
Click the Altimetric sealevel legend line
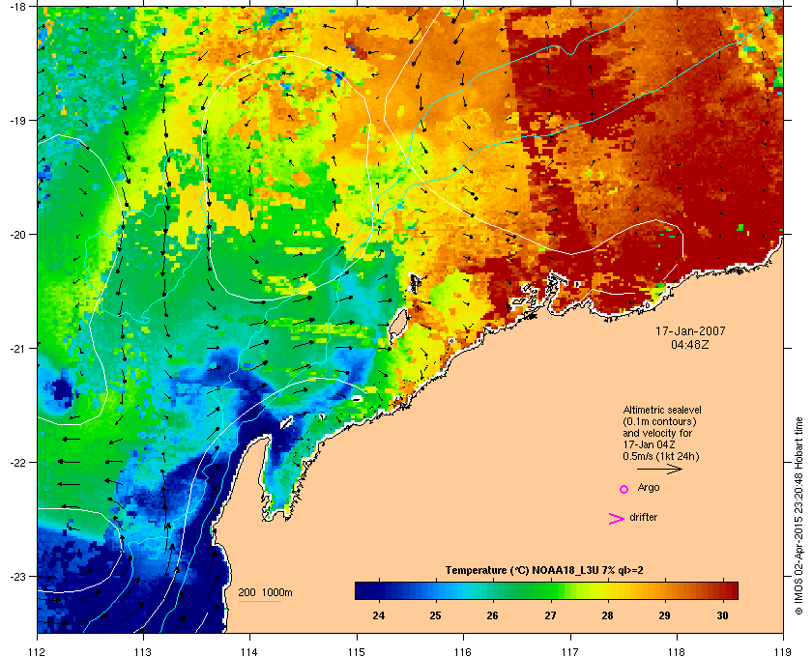pos(662,410)
